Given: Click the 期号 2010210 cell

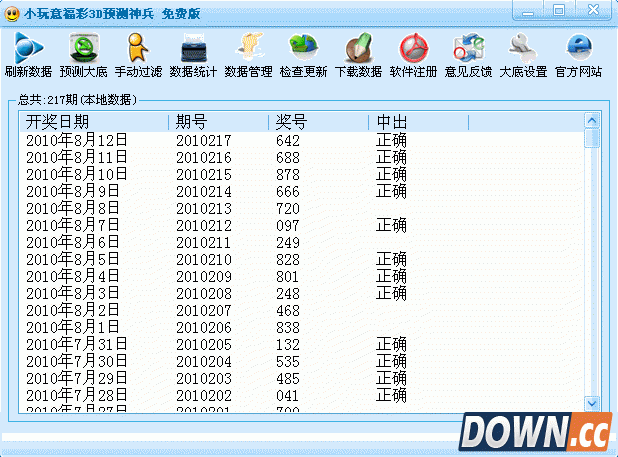Looking at the screenshot, I should click(x=204, y=260).
